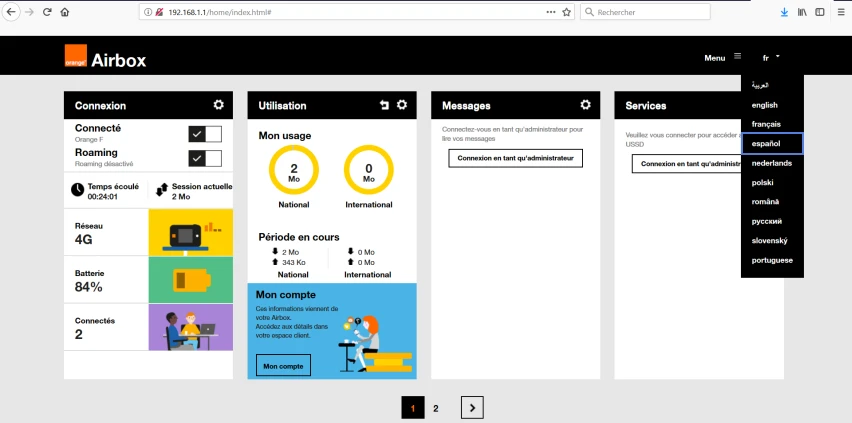
Task: Click Services admin login button
Action: 687,164
